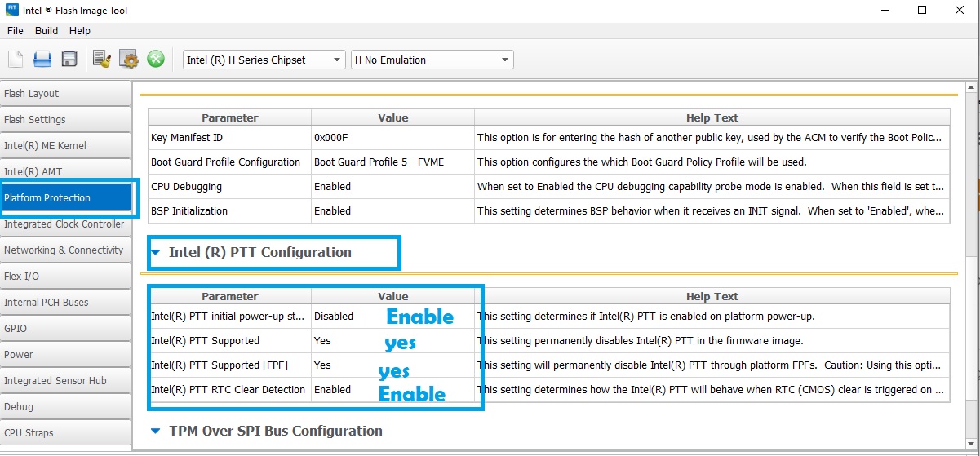
Task: Click the broom clear-configuration icon
Action: point(101,59)
